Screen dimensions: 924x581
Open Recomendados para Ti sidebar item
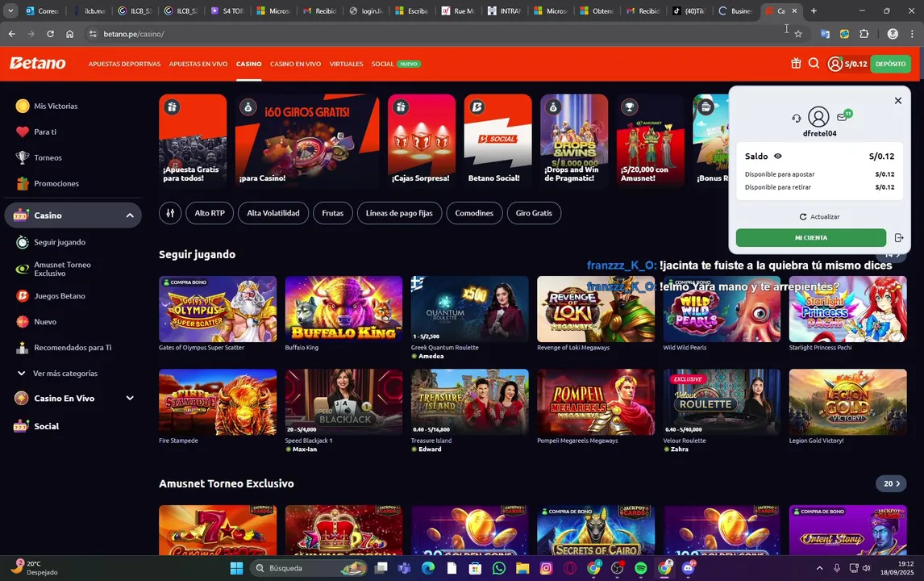click(x=64, y=348)
